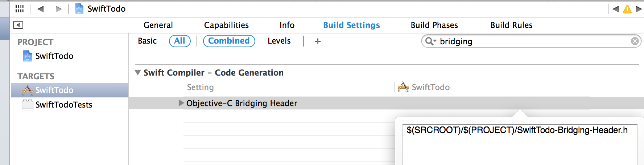Show Basic build settings only
The image size is (644, 165).
147,41
